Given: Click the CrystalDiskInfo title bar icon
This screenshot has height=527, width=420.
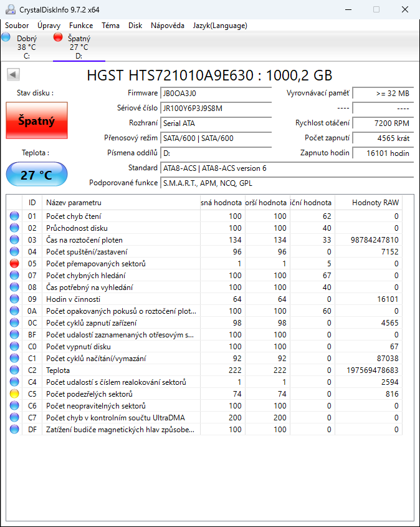Looking at the screenshot, I should 11,9.
